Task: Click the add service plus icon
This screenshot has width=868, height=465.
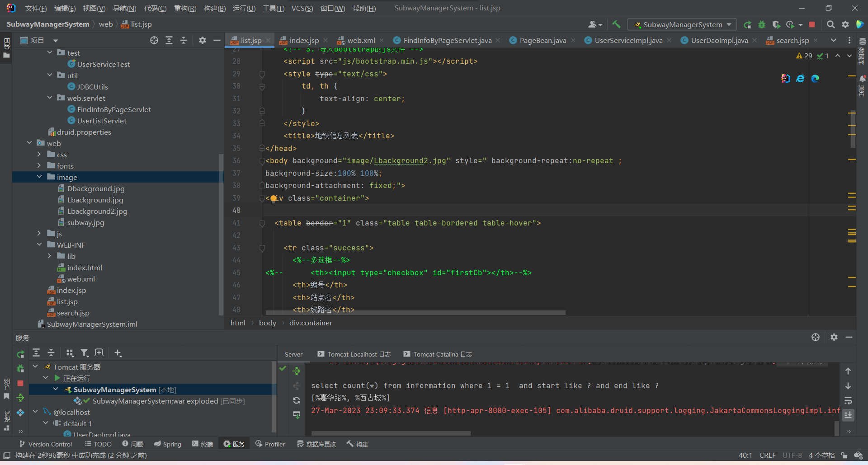Action: pos(118,353)
